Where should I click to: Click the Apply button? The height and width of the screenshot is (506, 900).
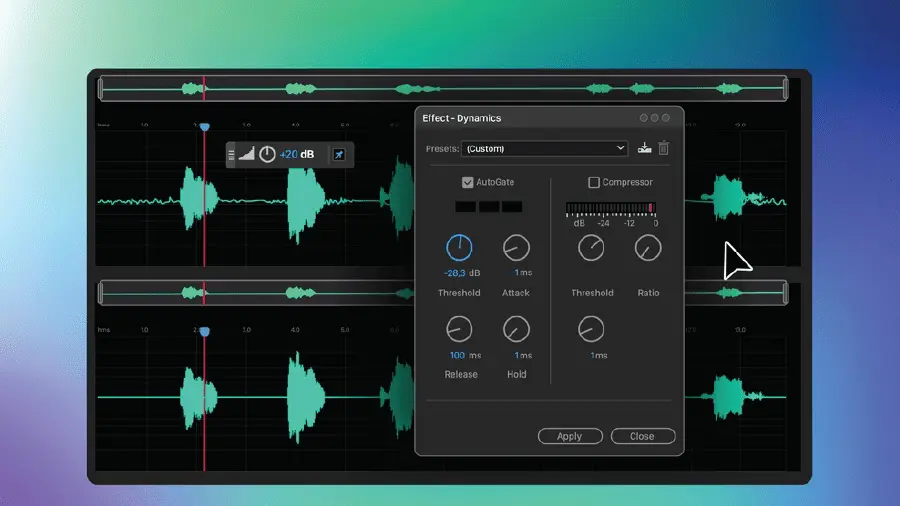point(570,436)
